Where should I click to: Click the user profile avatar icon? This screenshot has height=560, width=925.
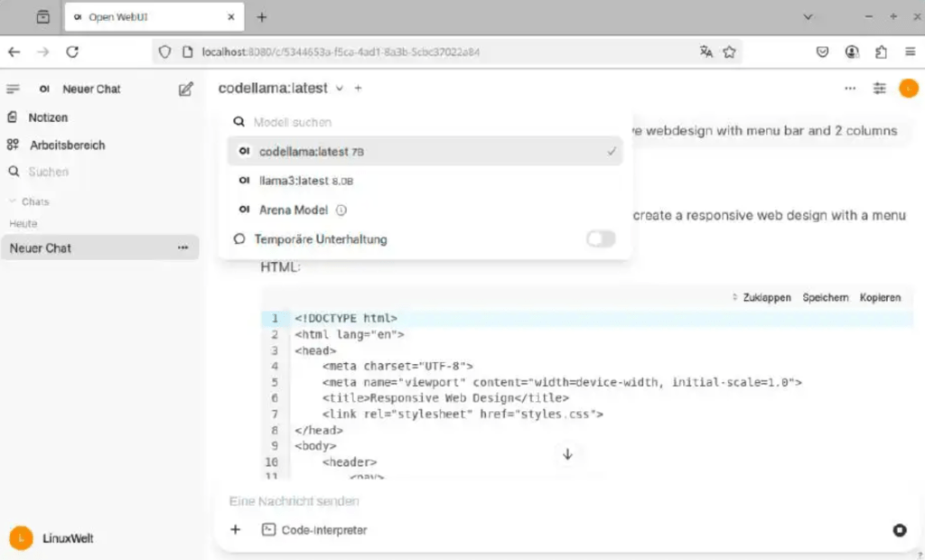tap(909, 88)
